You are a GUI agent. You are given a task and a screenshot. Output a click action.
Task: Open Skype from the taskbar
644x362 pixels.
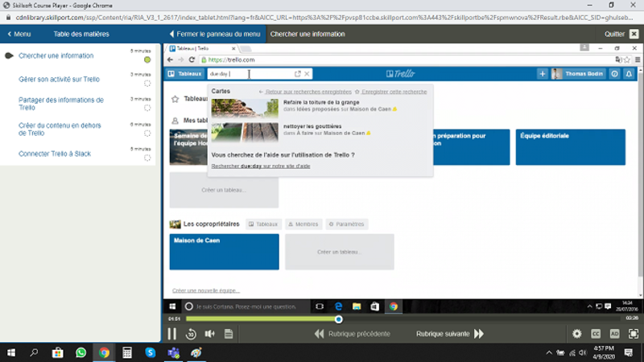tap(151, 352)
